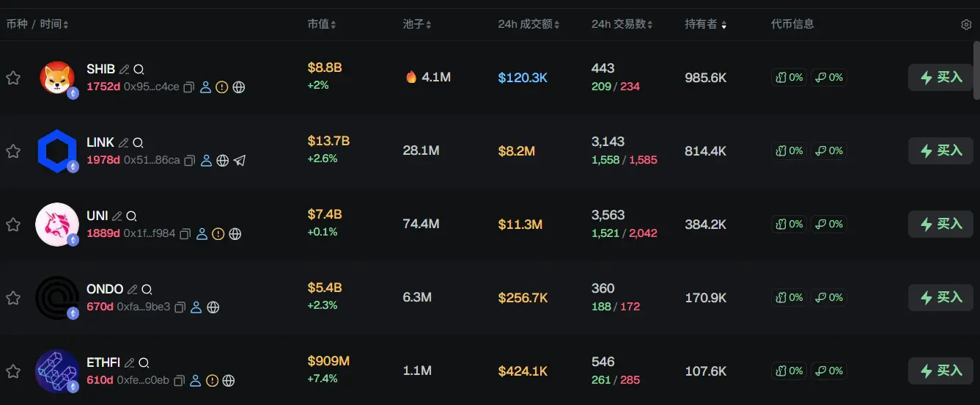Open table settings gear icon
980x405 pixels.
(x=966, y=24)
